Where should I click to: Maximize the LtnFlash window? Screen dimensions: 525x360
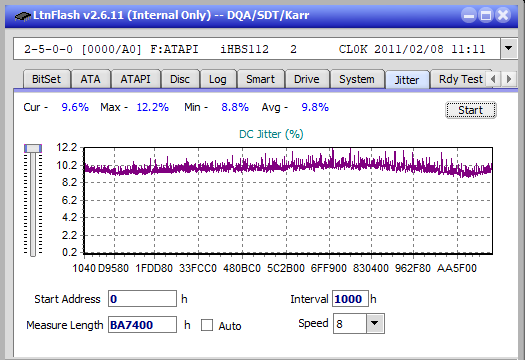coord(486,15)
